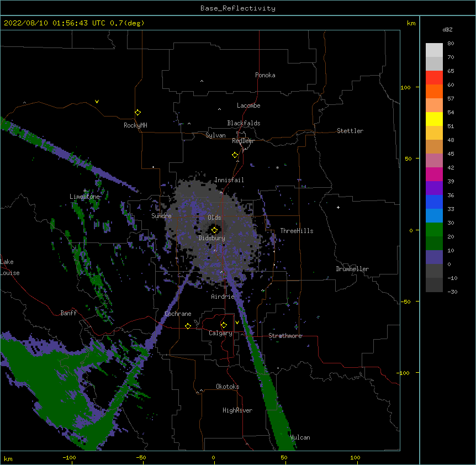Click the Okotoks town label

(228, 387)
